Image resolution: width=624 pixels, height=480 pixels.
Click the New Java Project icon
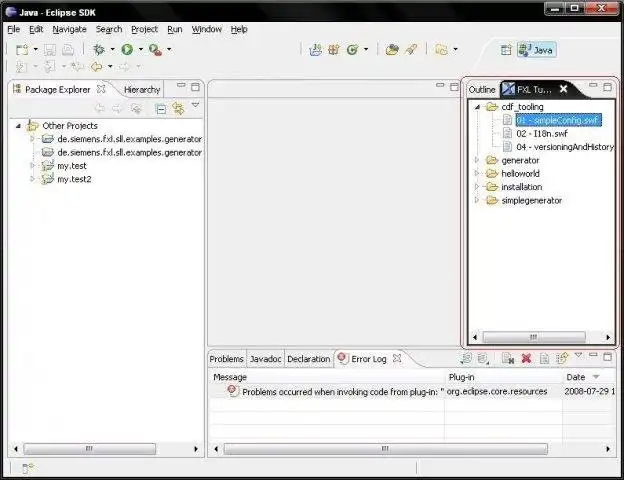(316, 50)
